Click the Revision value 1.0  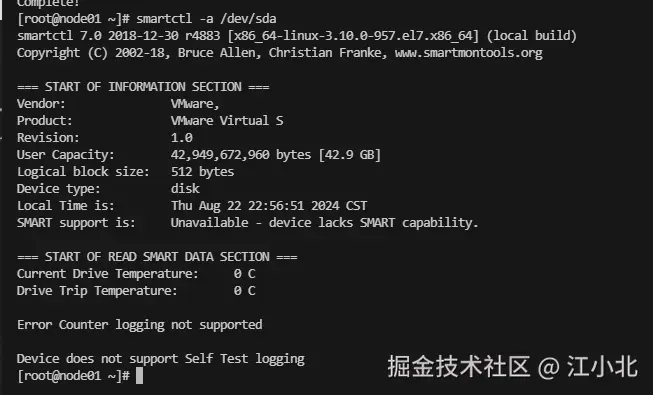[182, 138]
